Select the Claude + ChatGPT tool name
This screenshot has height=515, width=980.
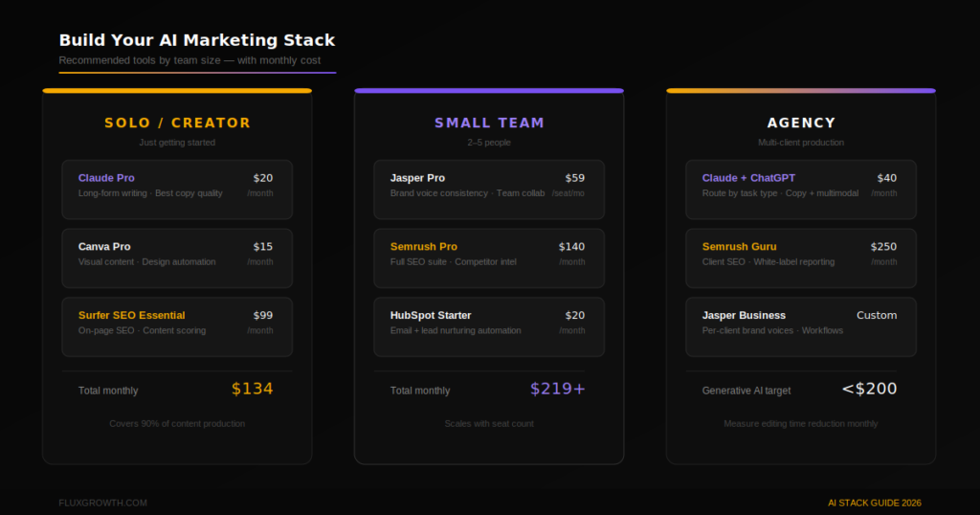[x=748, y=178]
